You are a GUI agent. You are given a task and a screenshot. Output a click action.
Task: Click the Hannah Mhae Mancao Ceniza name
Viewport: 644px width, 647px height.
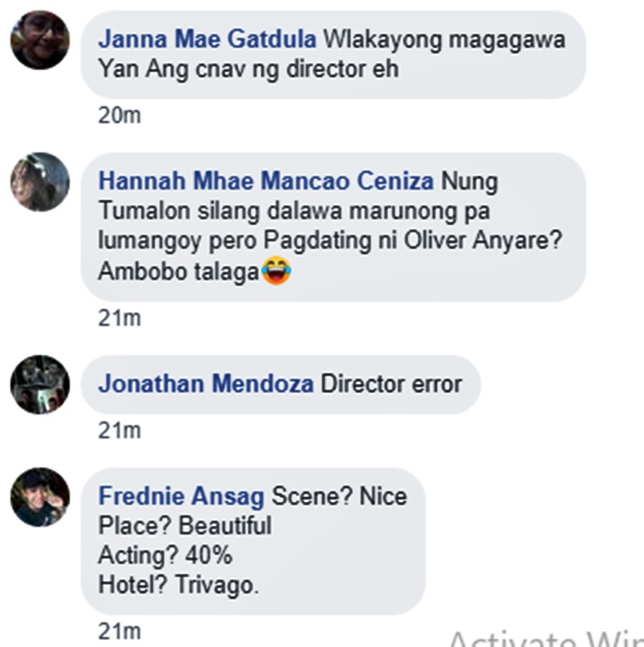pyautogui.click(x=267, y=182)
